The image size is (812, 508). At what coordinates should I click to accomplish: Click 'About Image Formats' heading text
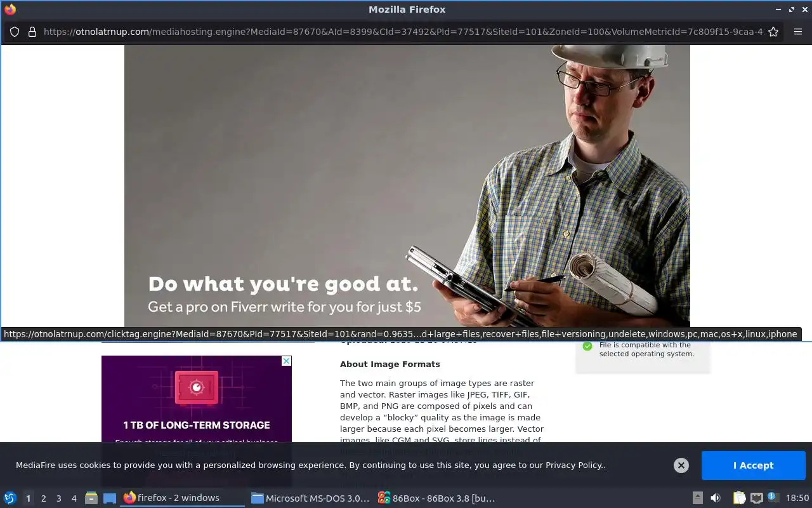point(390,364)
